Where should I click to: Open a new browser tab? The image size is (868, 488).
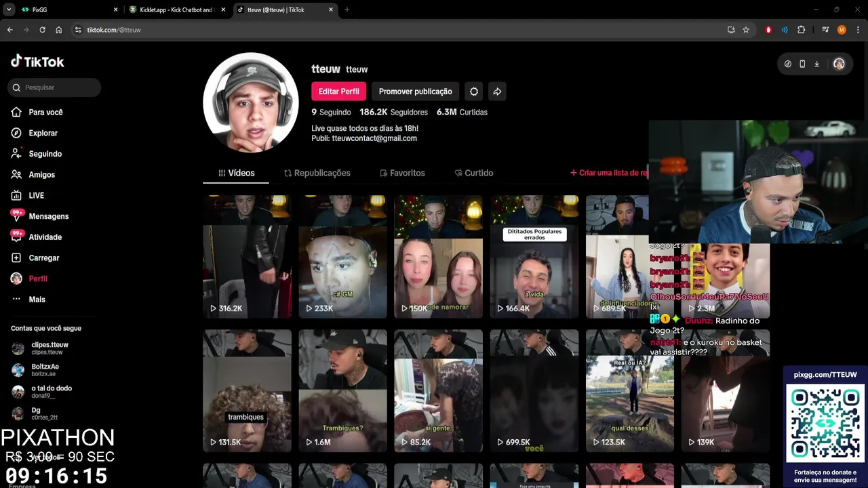click(x=347, y=9)
